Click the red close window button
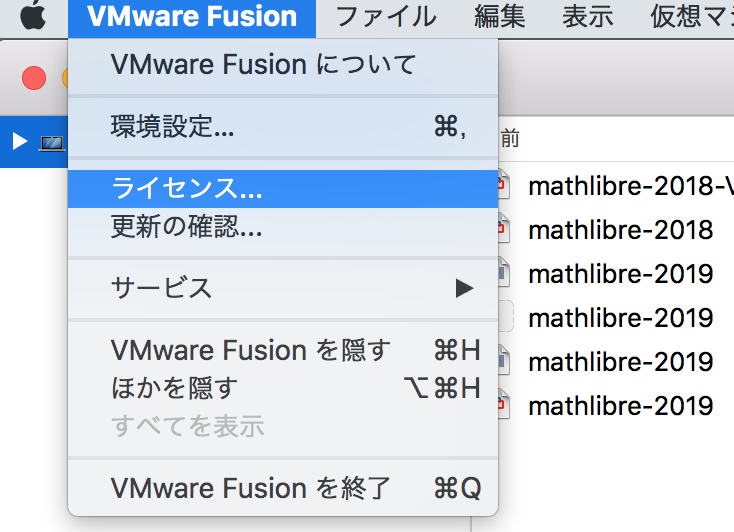The width and height of the screenshot is (734, 532). (35, 78)
